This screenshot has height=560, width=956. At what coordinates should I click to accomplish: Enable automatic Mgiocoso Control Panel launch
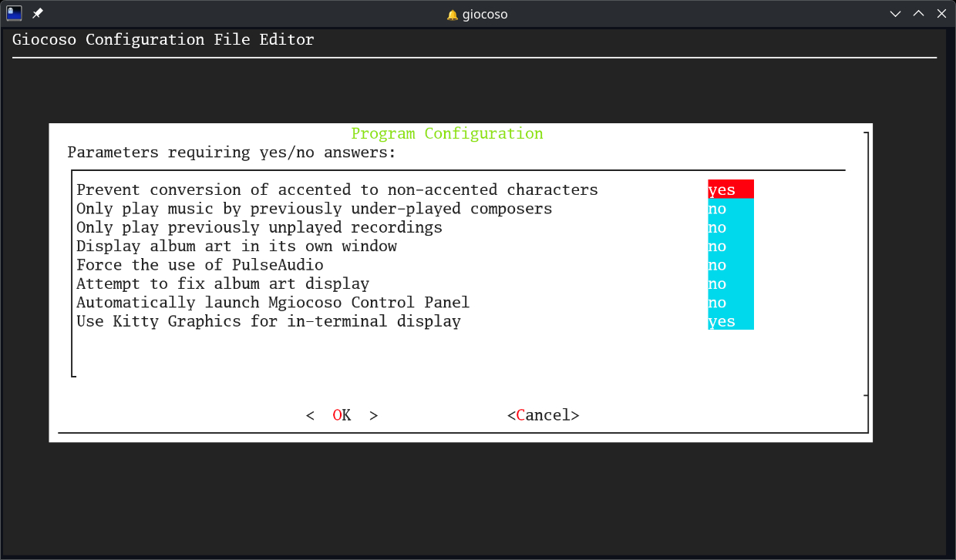pyautogui.click(x=729, y=302)
